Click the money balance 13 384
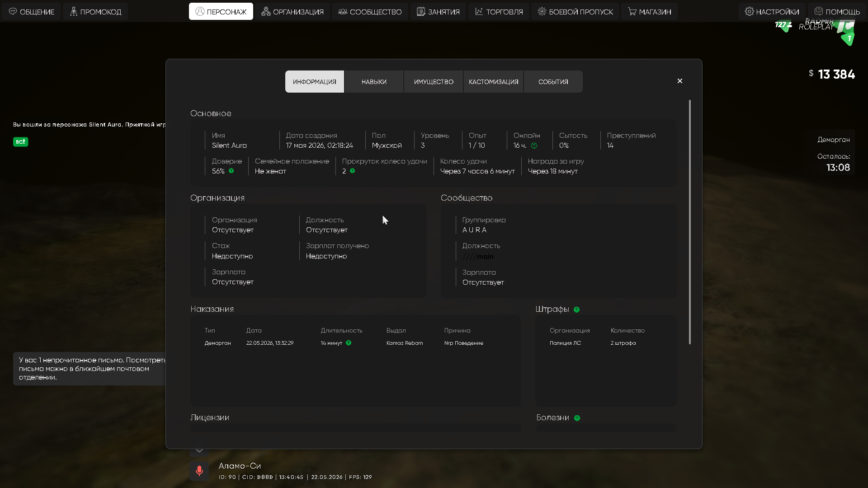This screenshot has width=868, height=488. [x=836, y=75]
